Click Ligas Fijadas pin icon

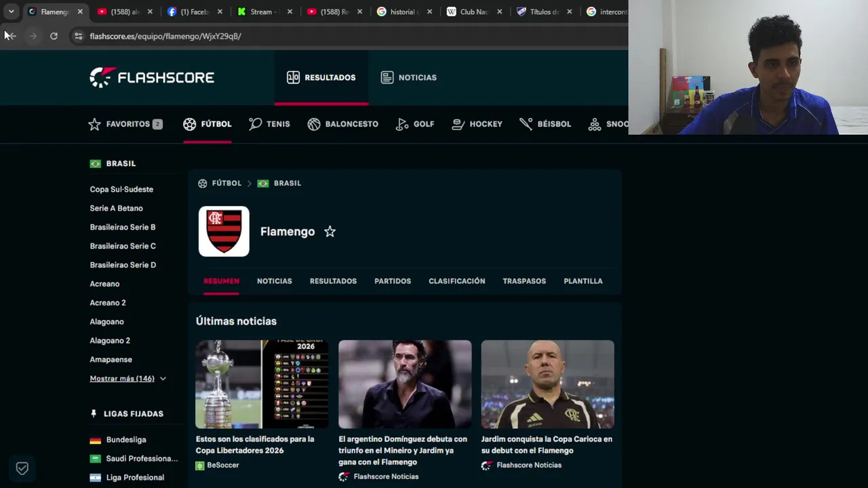coord(94,413)
